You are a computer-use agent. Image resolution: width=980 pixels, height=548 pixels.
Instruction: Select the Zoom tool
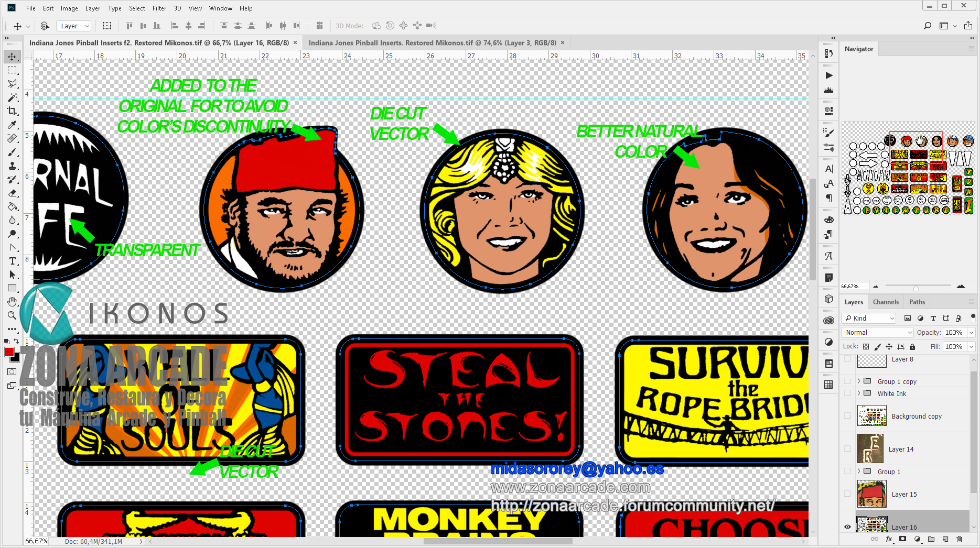(12, 315)
